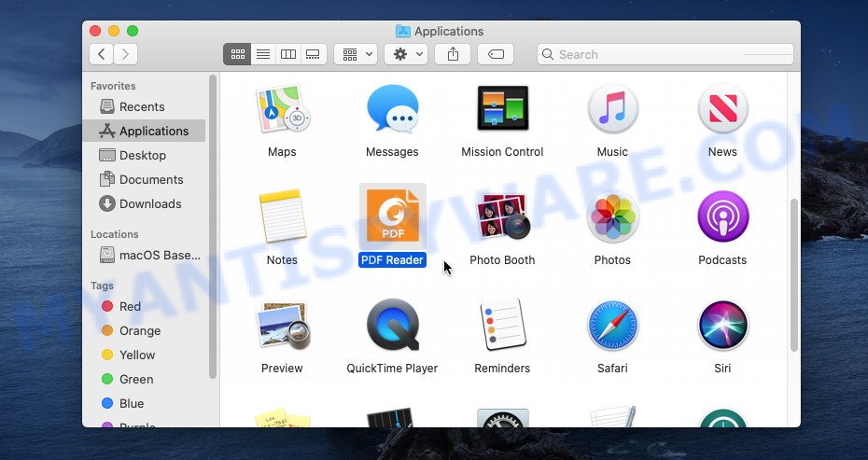Filter by the Green tag
This screenshot has height=460, width=868.
(x=144, y=380)
